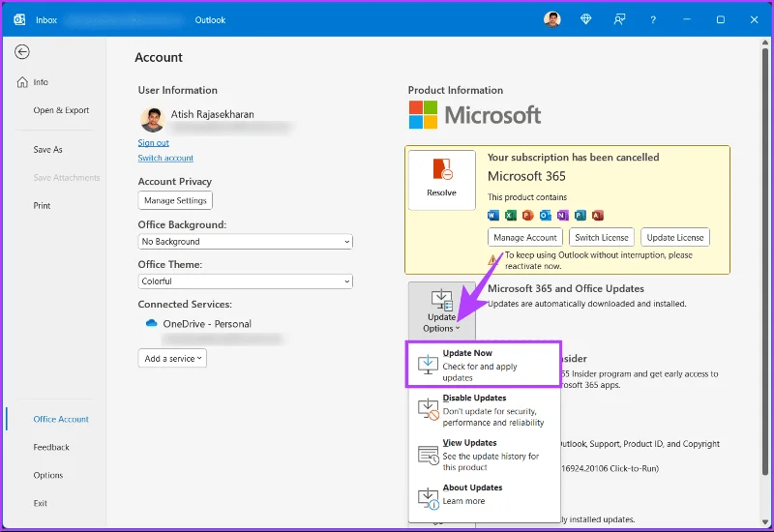
Task: Click the About Updates info icon
Action: point(428,498)
